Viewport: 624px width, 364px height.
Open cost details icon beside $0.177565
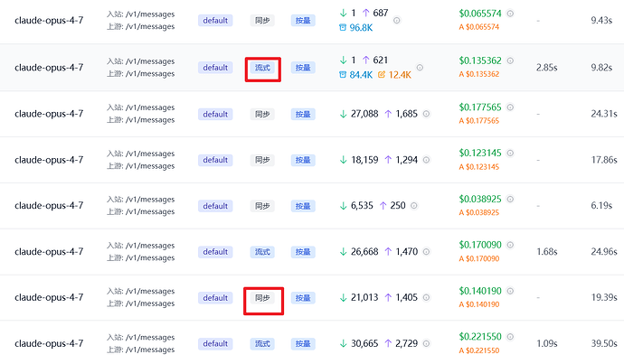coord(510,107)
